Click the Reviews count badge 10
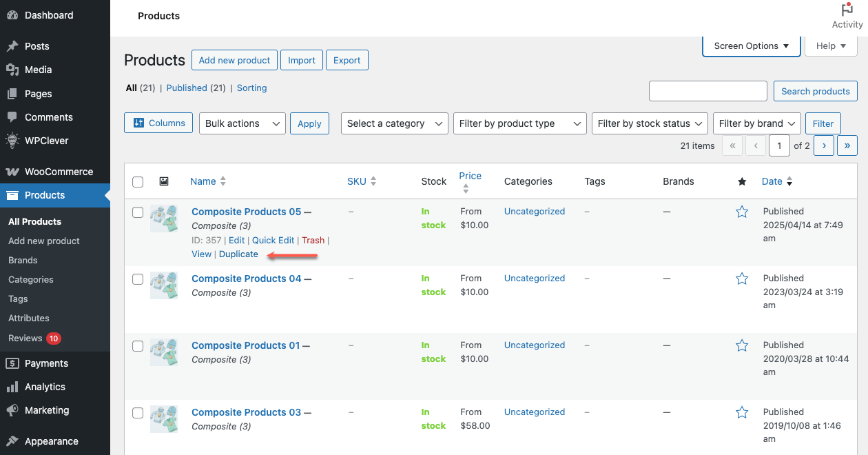This screenshot has height=455, width=868. click(x=54, y=338)
